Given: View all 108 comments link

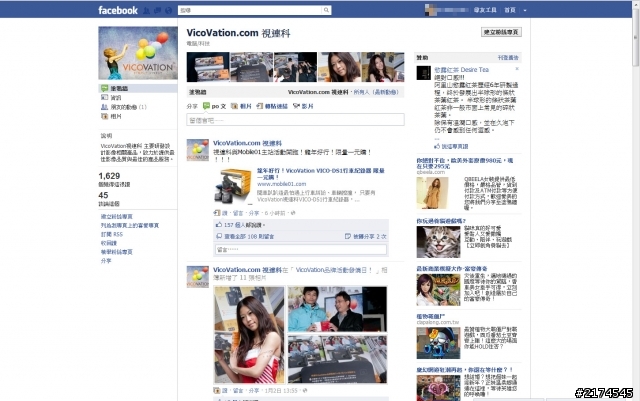Looking at the screenshot, I should click(249, 236).
